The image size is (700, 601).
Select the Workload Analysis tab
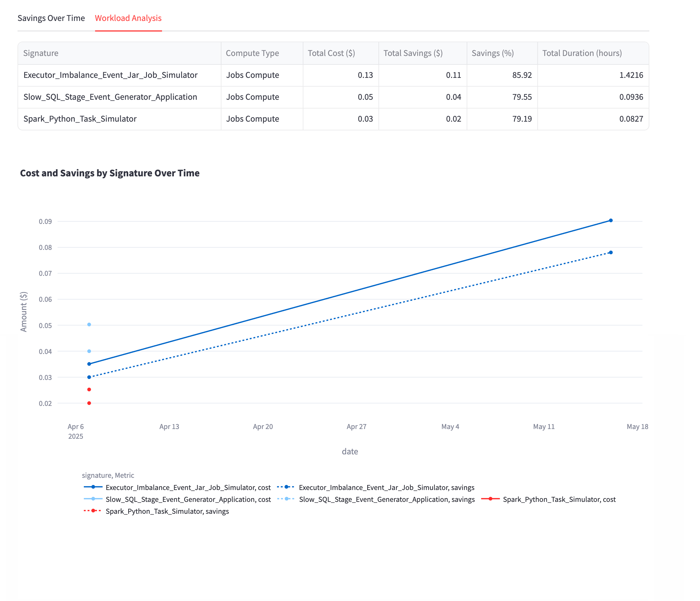click(128, 18)
